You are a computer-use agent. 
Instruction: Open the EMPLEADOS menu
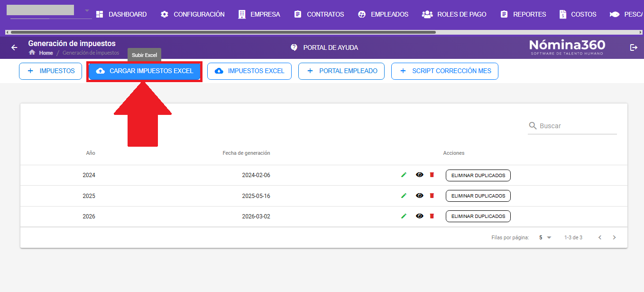point(383,14)
